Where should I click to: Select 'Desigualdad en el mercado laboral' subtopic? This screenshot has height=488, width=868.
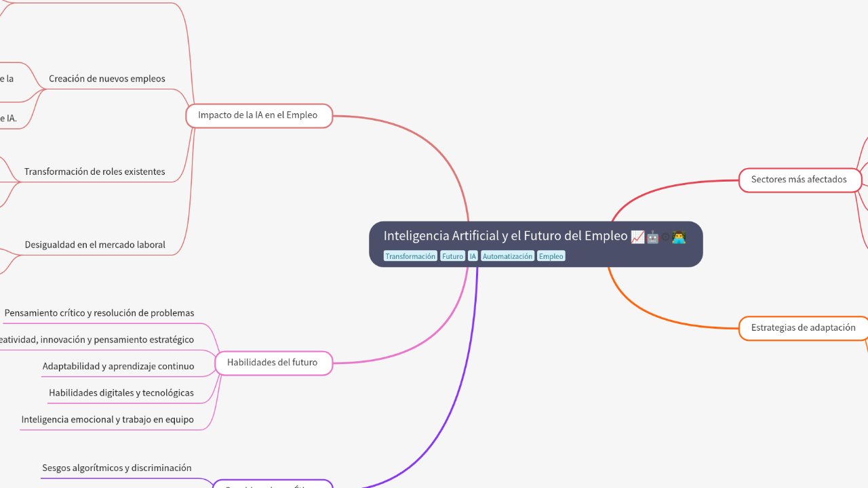click(95, 245)
